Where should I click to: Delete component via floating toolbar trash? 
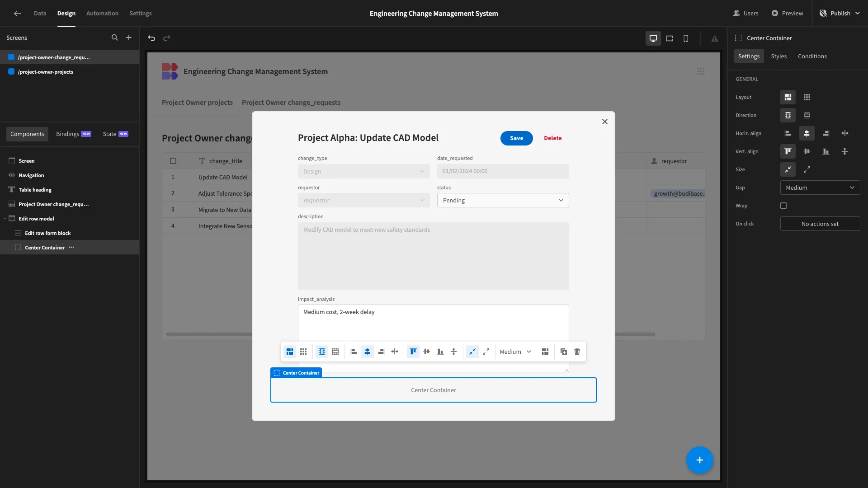(x=577, y=352)
